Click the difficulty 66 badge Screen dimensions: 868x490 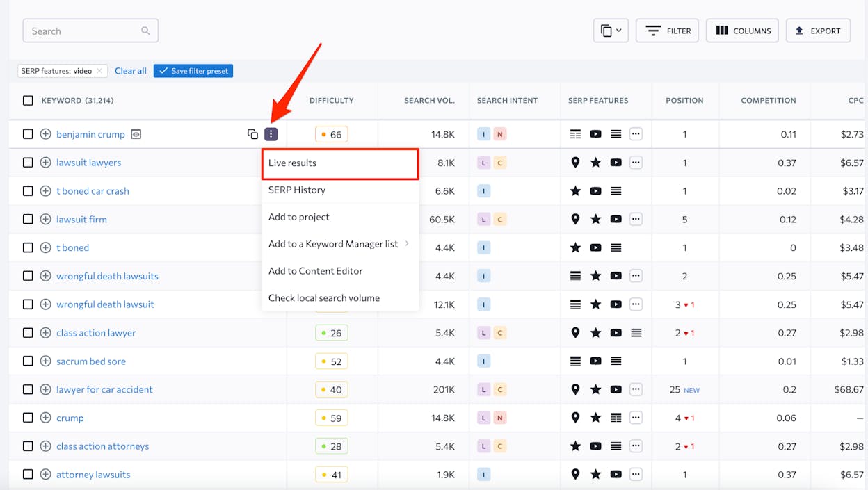point(331,134)
